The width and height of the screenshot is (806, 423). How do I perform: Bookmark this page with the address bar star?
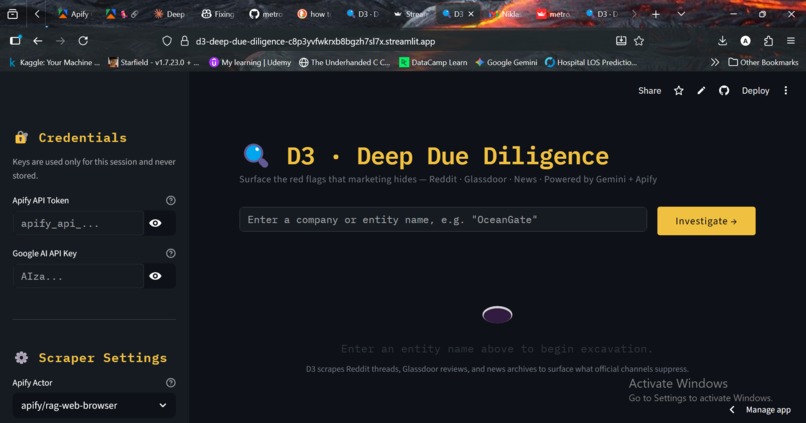pos(639,41)
